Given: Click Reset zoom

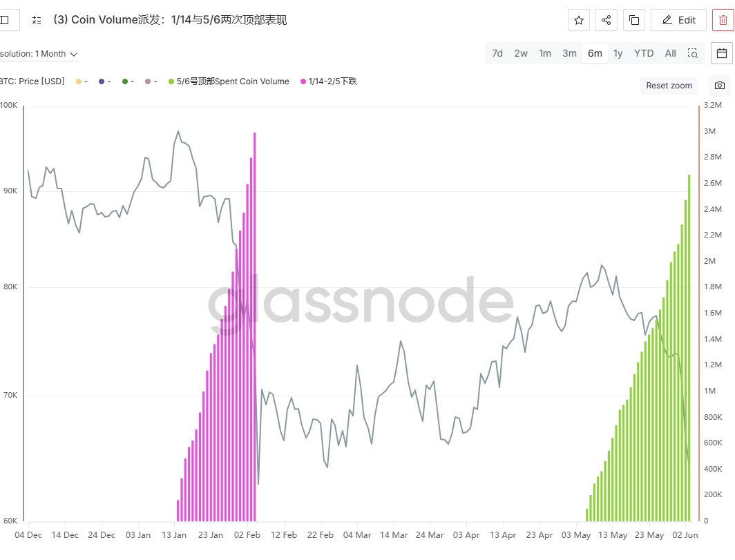Looking at the screenshot, I should coord(669,86).
